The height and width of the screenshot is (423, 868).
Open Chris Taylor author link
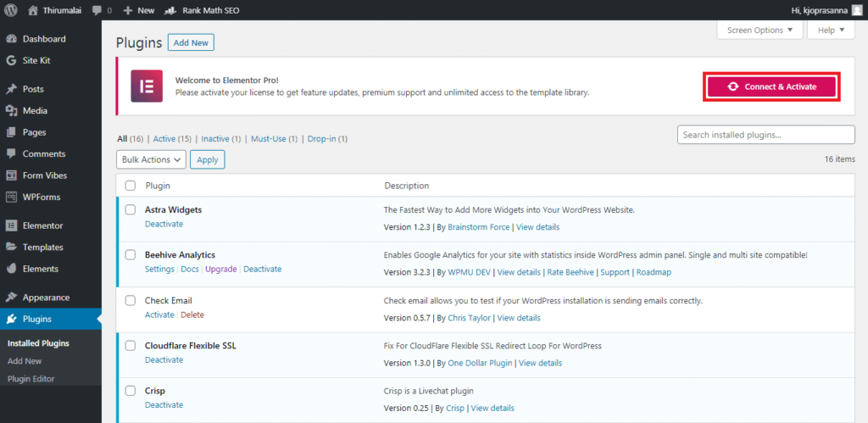tap(469, 318)
